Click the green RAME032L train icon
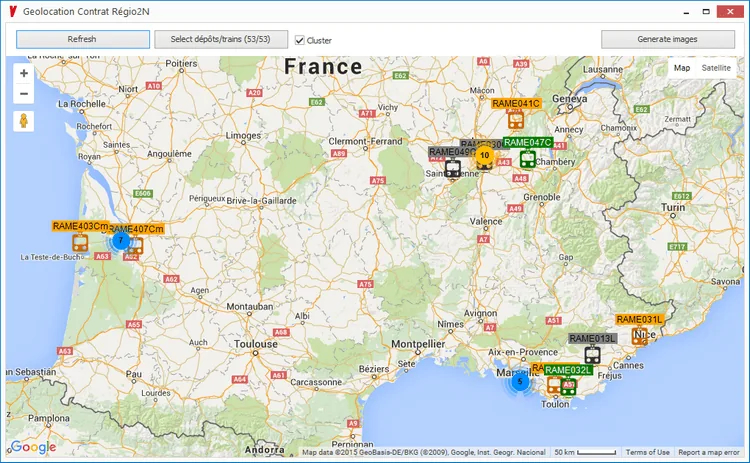The image size is (750, 463). [x=568, y=386]
